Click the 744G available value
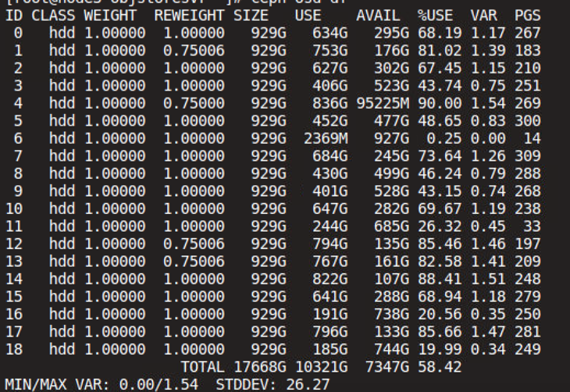 click(x=391, y=349)
